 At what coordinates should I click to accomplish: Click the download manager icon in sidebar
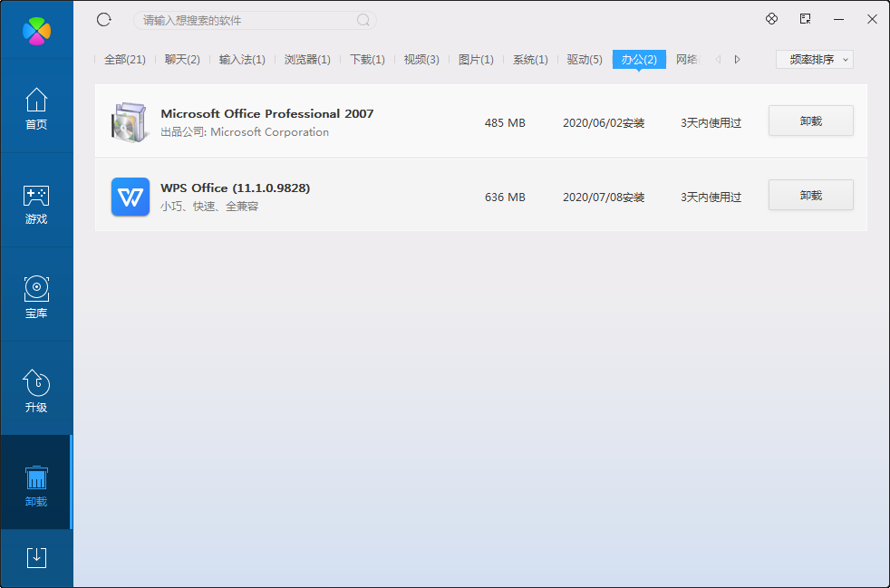coord(36,558)
